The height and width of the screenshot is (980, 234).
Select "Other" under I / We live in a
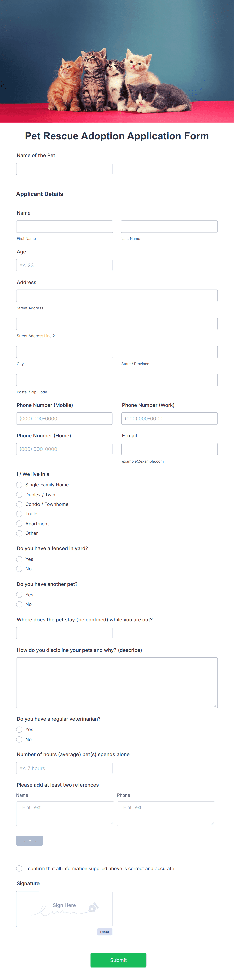19,533
